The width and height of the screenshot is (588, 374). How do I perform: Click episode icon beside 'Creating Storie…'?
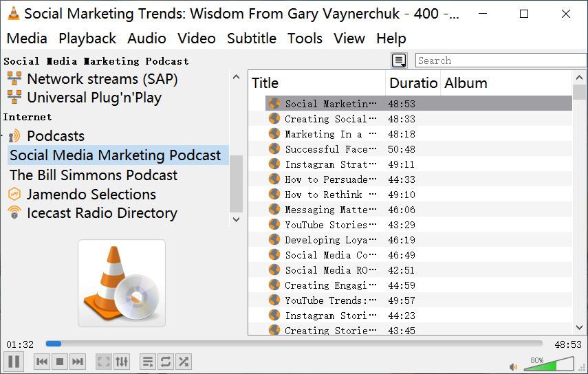274,330
